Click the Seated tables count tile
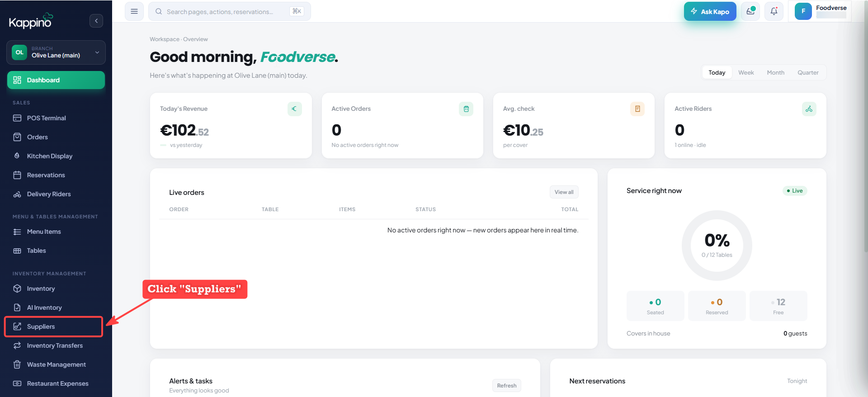This screenshot has width=868, height=397. pos(655,306)
